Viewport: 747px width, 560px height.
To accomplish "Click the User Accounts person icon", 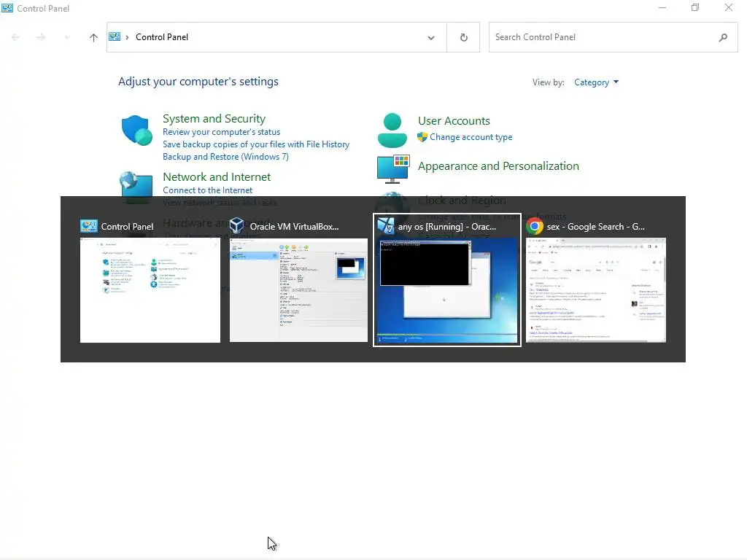I will tap(392, 130).
